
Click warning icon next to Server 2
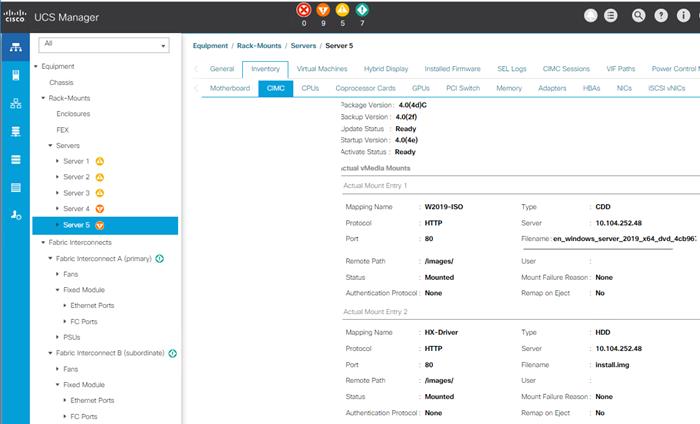[x=100, y=177]
